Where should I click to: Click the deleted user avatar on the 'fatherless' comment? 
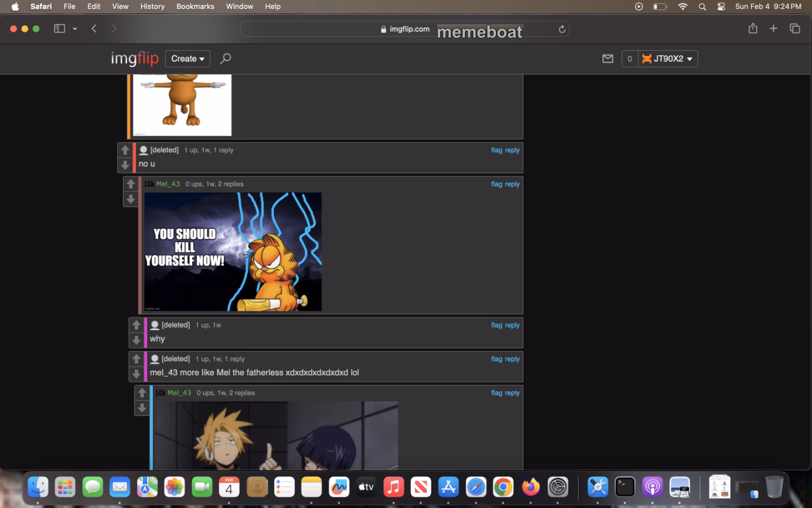point(155,359)
